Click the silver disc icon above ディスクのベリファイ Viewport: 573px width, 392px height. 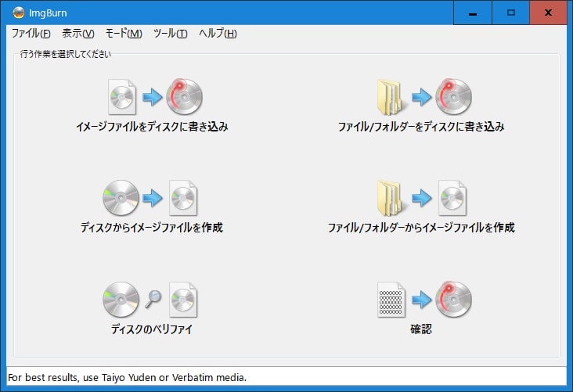click(121, 299)
